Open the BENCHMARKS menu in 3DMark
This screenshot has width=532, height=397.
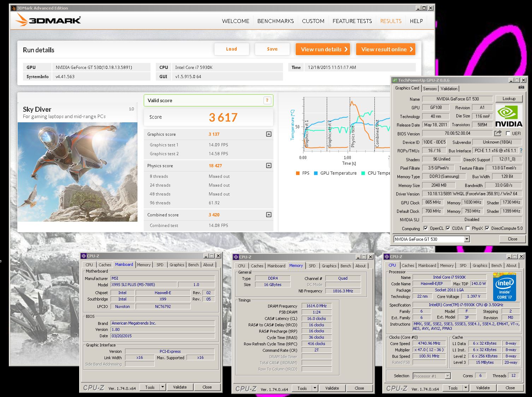coord(276,21)
